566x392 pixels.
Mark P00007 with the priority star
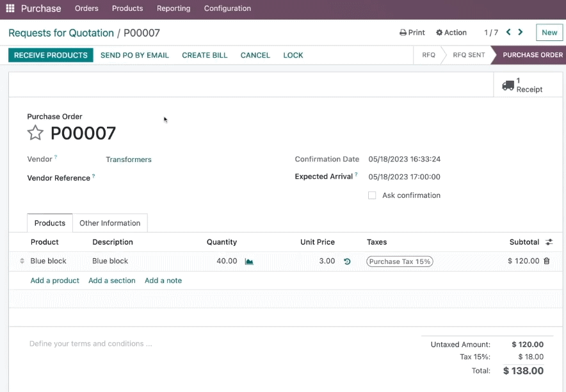point(35,133)
